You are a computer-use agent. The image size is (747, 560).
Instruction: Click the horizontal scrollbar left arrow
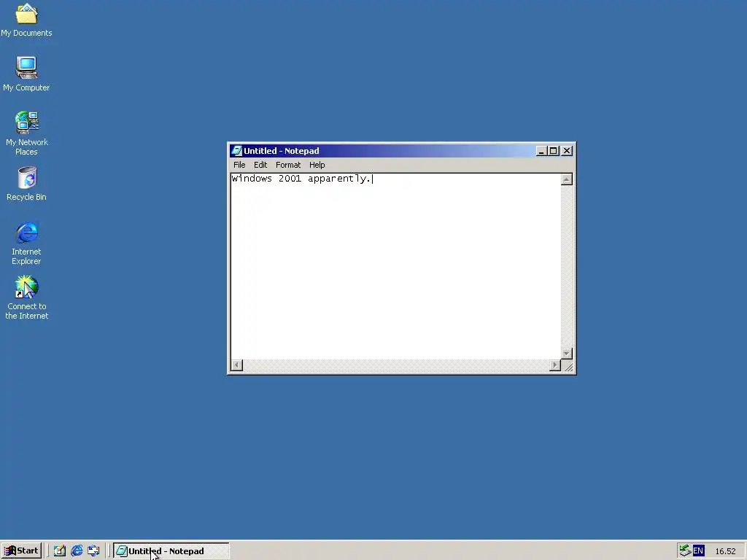pos(237,365)
